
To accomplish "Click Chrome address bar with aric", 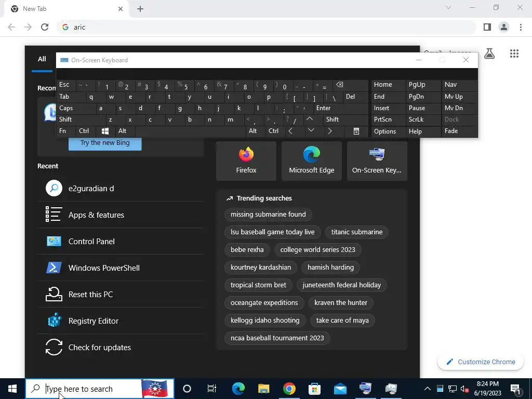I will click(267, 27).
